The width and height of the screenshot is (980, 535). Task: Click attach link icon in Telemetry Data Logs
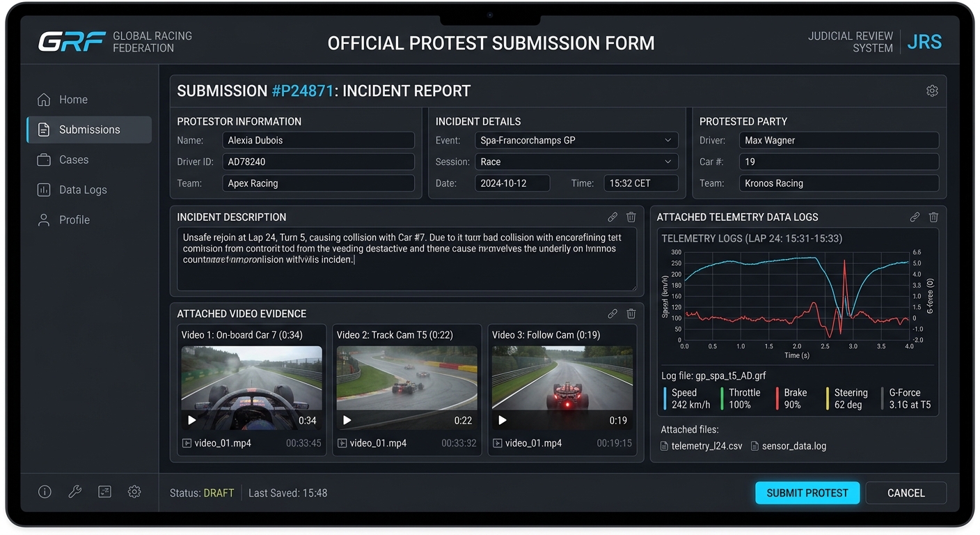[915, 217]
